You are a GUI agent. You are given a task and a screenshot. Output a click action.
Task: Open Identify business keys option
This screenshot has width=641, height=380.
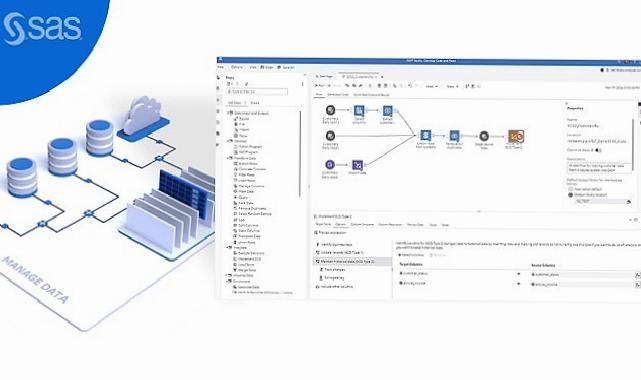pyautogui.click(x=334, y=244)
